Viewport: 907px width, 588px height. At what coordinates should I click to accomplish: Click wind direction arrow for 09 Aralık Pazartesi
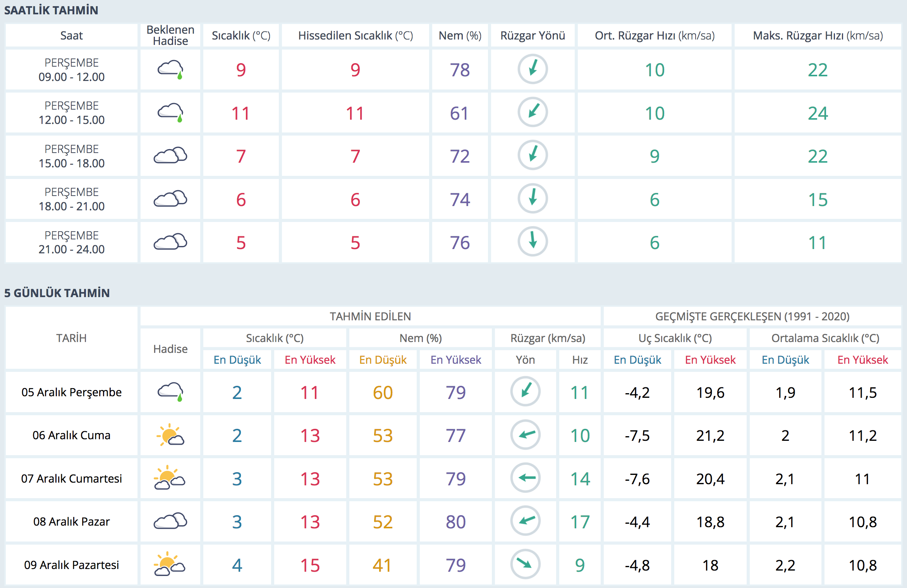pyautogui.click(x=525, y=564)
